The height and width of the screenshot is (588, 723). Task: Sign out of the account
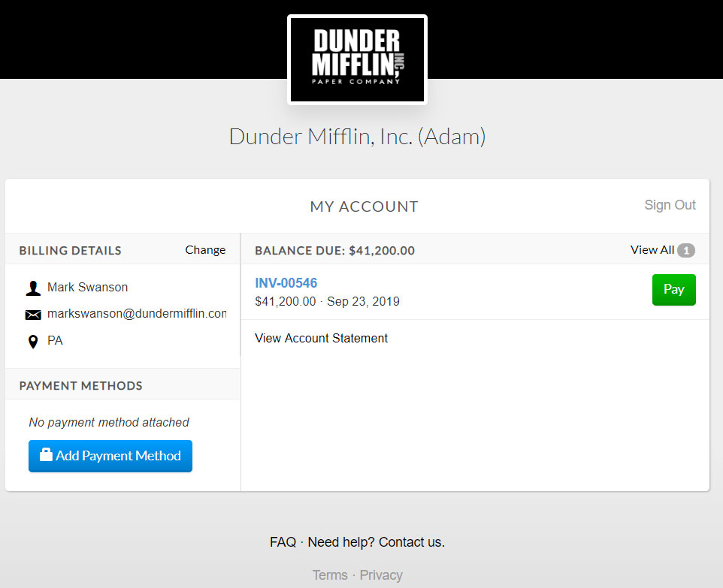[x=670, y=205]
